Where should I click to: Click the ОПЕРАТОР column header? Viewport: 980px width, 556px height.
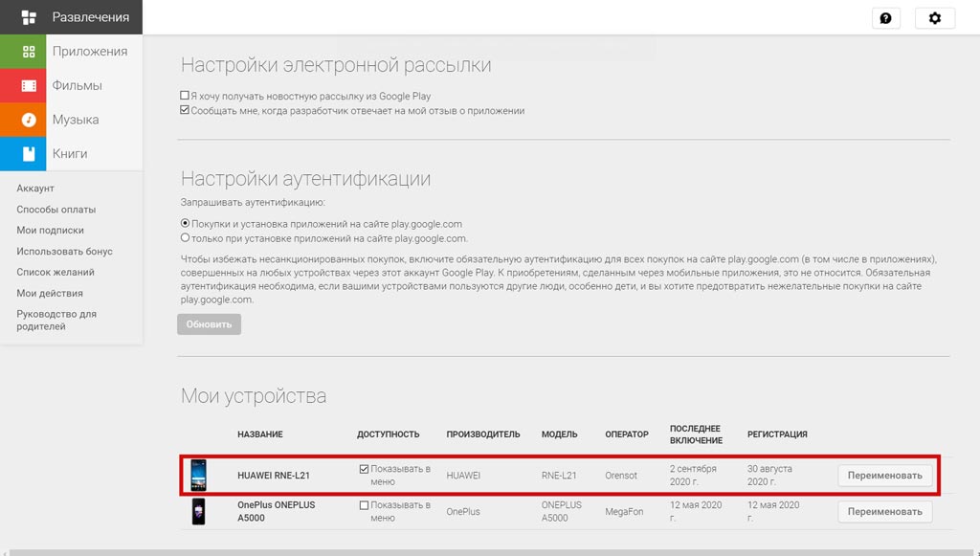[627, 434]
